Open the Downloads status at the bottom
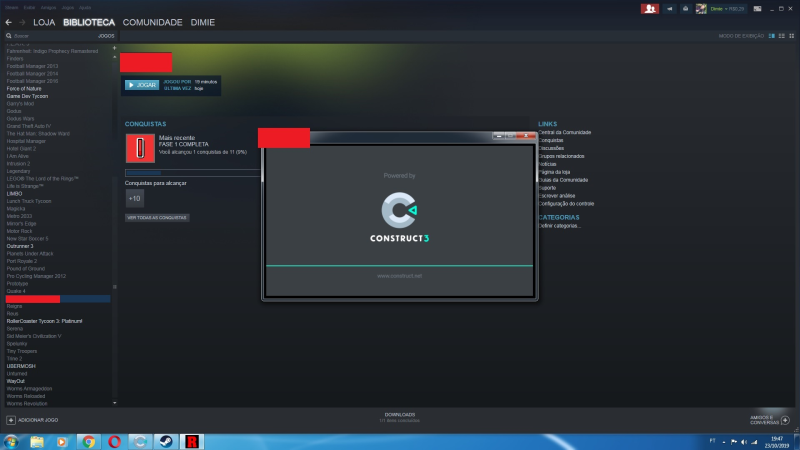This screenshot has width=800, height=450. pos(399,417)
